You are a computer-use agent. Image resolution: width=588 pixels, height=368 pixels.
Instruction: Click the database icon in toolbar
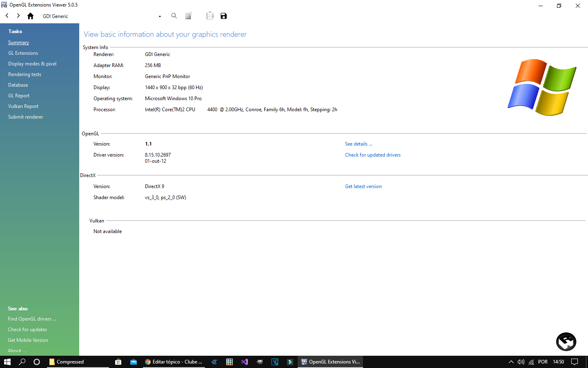[x=210, y=16]
